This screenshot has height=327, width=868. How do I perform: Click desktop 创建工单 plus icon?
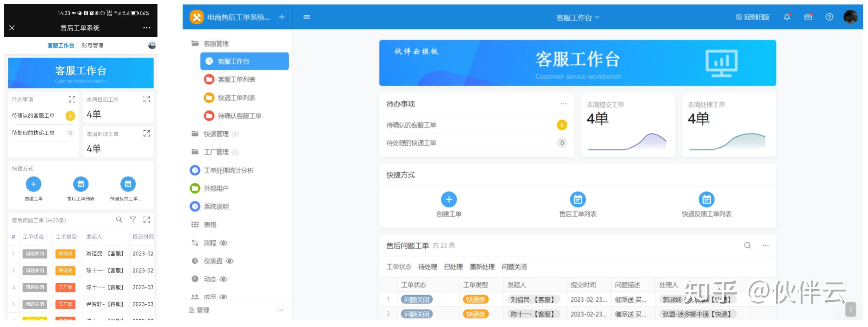(449, 199)
